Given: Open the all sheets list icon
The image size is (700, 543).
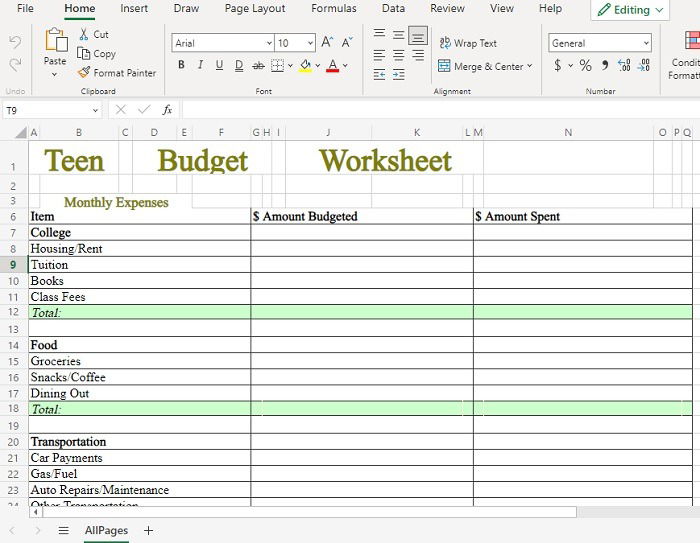Looking at the screenshot, I should coord(64,530).
